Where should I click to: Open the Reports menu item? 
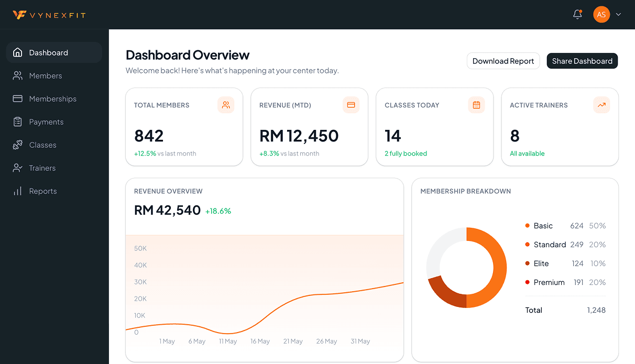[x=54, y=191]
